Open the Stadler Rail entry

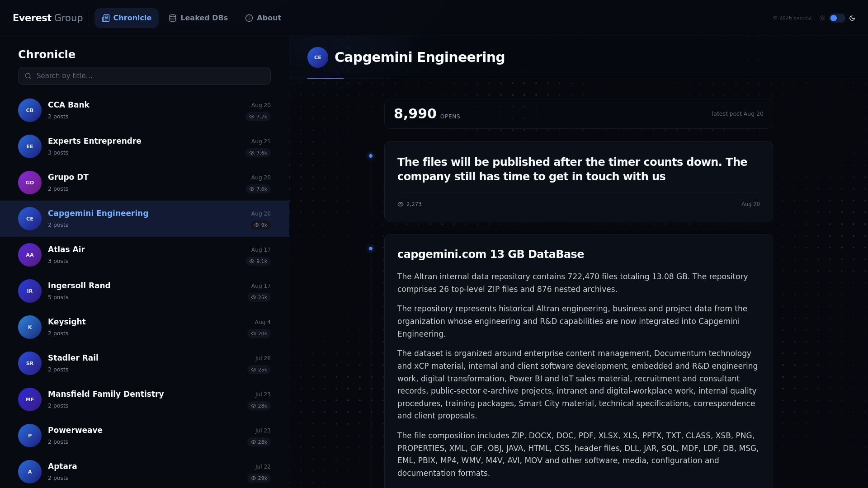click(x=145, y=363)
